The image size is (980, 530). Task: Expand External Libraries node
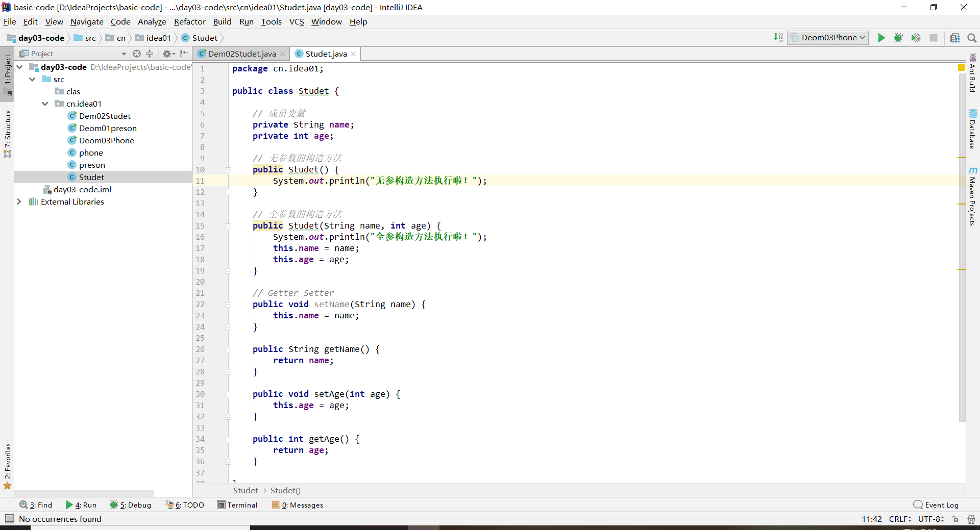[x=19, y=202]
